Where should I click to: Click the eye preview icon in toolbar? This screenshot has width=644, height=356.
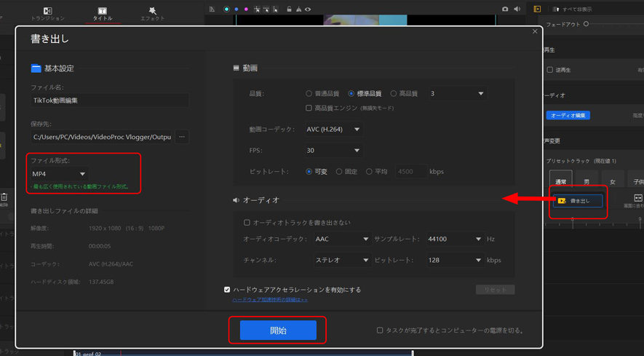(308, 9)
